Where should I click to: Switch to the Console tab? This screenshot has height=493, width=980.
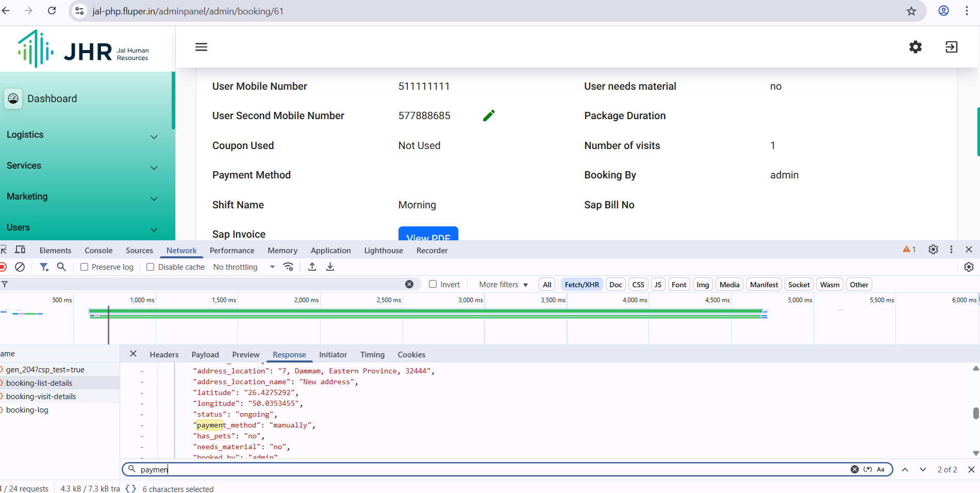point(98,251)
